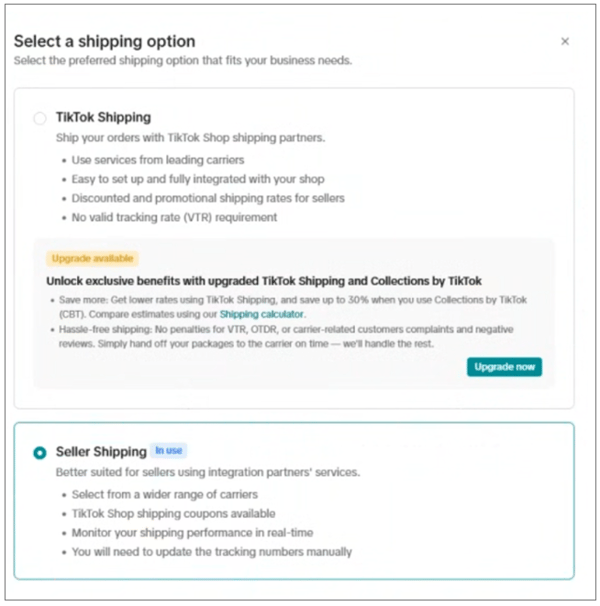Select the TikTok Shipping radio button
This screenshot has height=606, width=600.
pos(40,119)
